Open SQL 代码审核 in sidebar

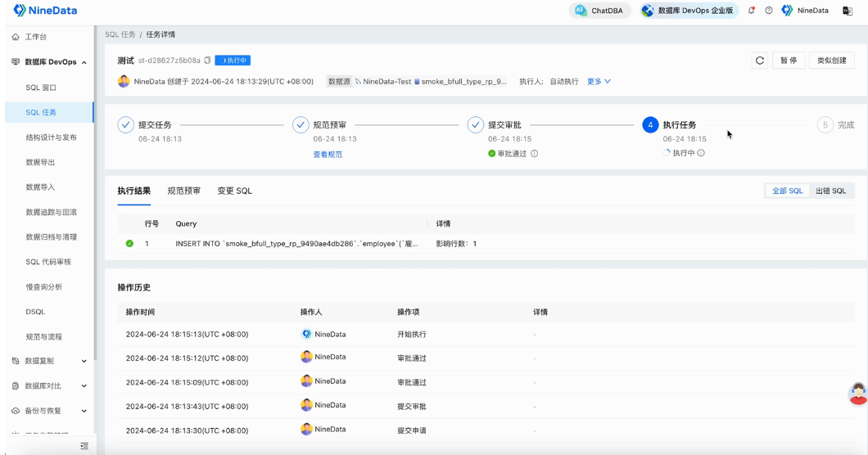pos(48,262)
